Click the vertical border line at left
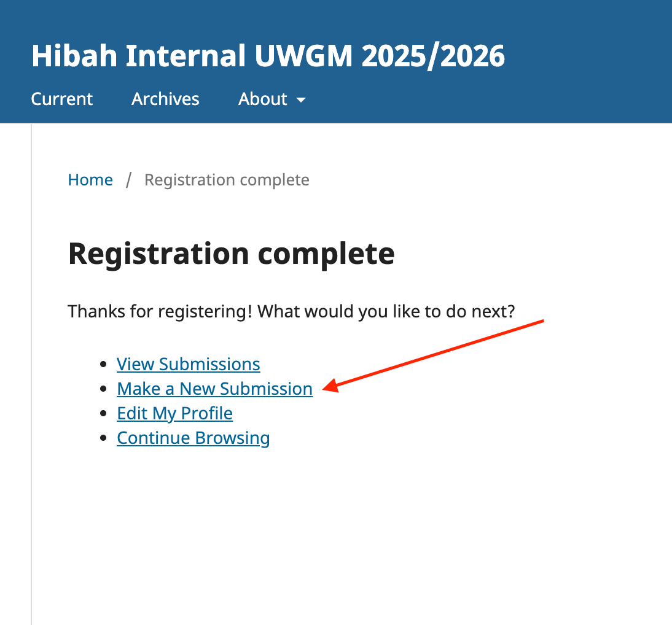672x625 pixels. click(31, 368)
